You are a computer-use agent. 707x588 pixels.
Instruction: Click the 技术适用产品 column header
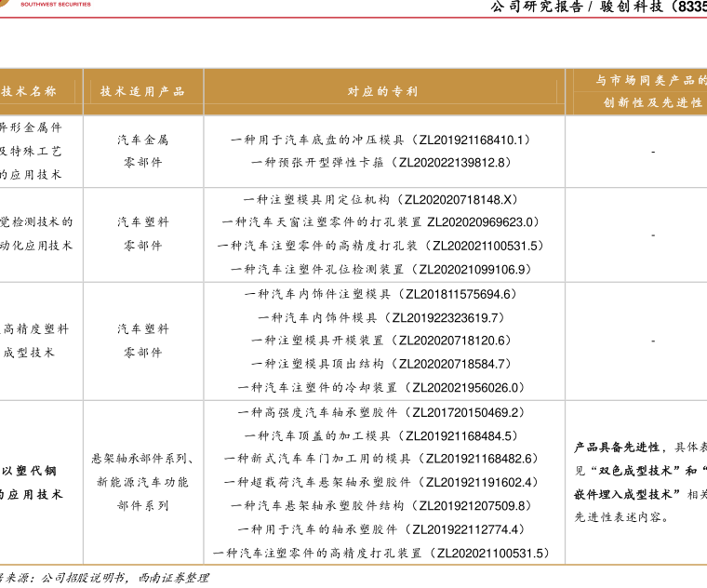click(142, 91)
